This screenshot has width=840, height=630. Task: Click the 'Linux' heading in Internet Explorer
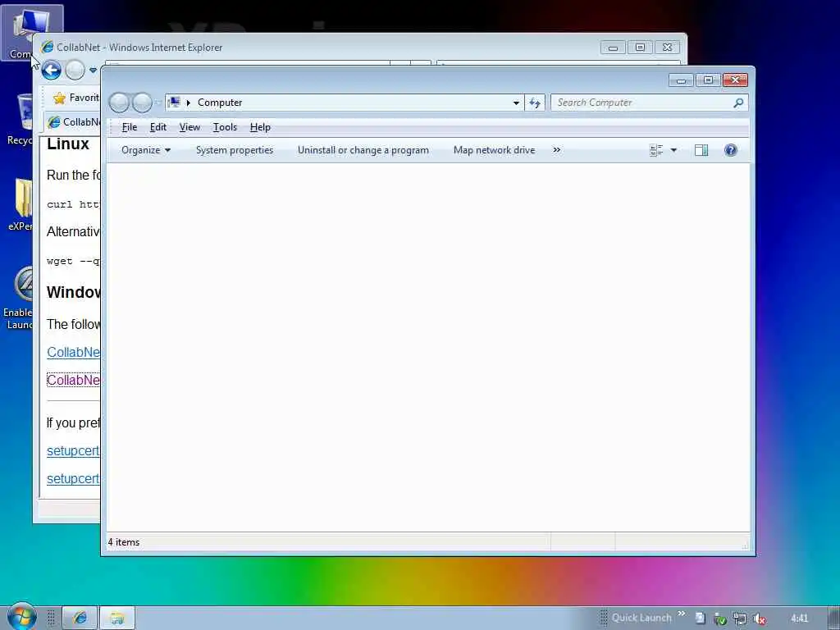68,144
